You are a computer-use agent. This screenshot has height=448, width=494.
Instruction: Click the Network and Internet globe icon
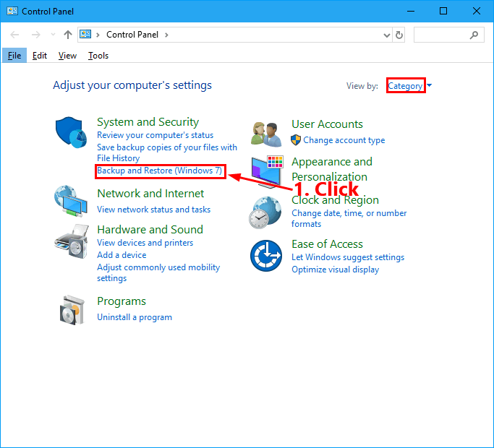(71, 201)
